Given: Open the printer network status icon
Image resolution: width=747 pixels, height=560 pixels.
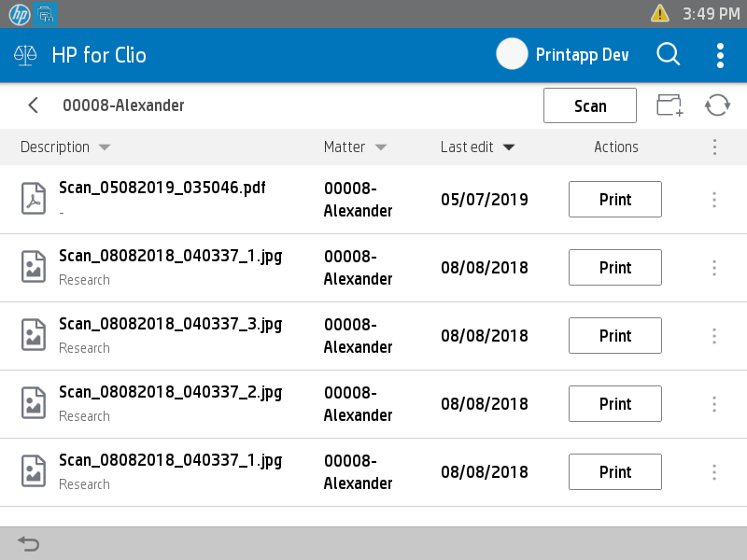Looking at the screenshot, I should click(x=46, y=14).
